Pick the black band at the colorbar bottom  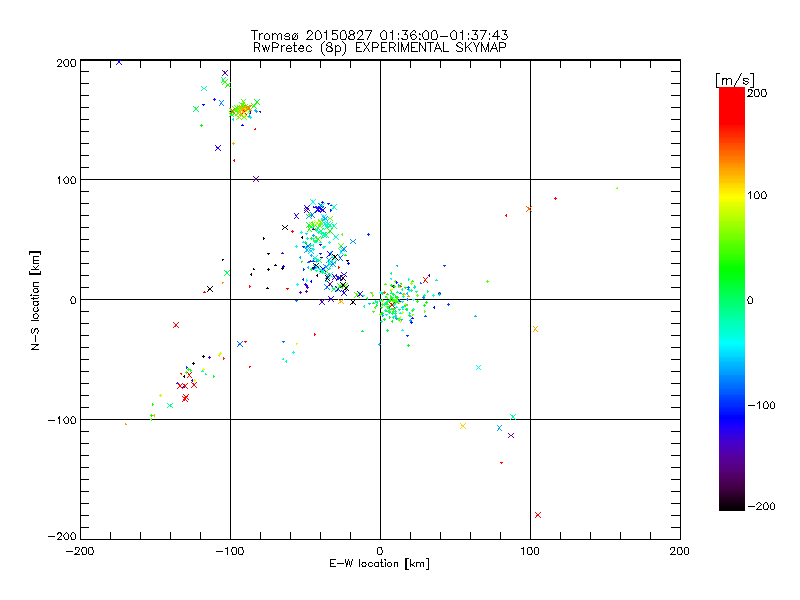(x=732, y=503)
